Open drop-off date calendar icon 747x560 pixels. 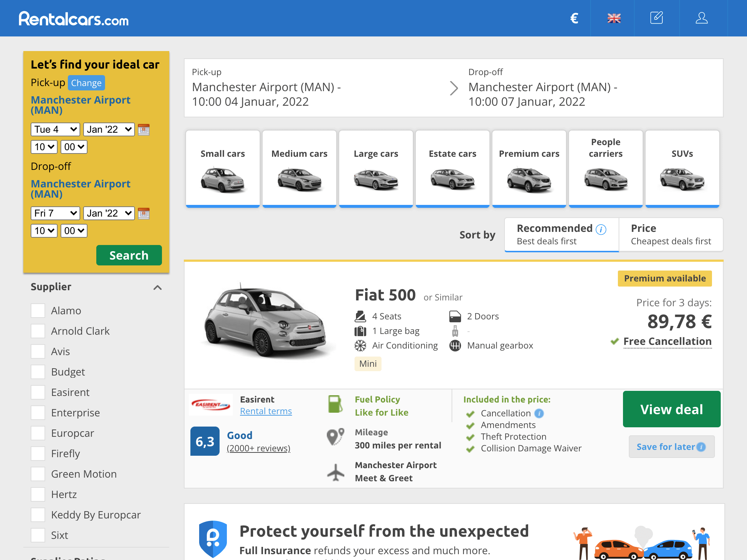click(x=144, y=213)
